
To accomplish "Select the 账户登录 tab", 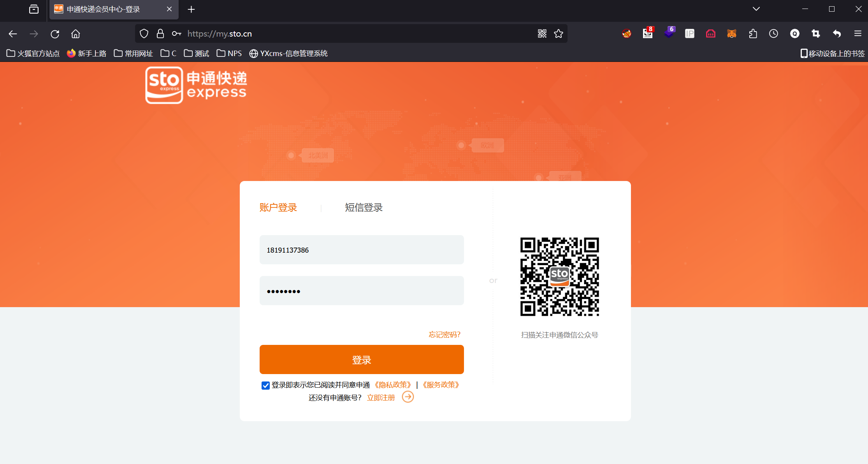I will click(x=278, y=207).
